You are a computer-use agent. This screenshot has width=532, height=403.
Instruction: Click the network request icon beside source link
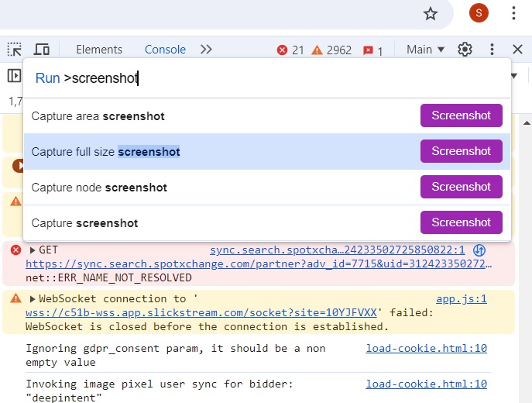coord(479,250)
